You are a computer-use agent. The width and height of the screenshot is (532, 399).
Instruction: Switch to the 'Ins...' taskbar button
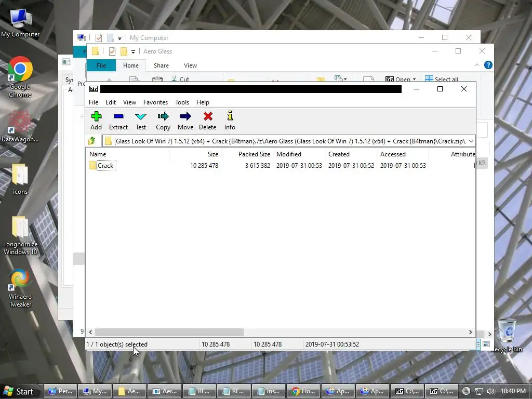(269, 391)
